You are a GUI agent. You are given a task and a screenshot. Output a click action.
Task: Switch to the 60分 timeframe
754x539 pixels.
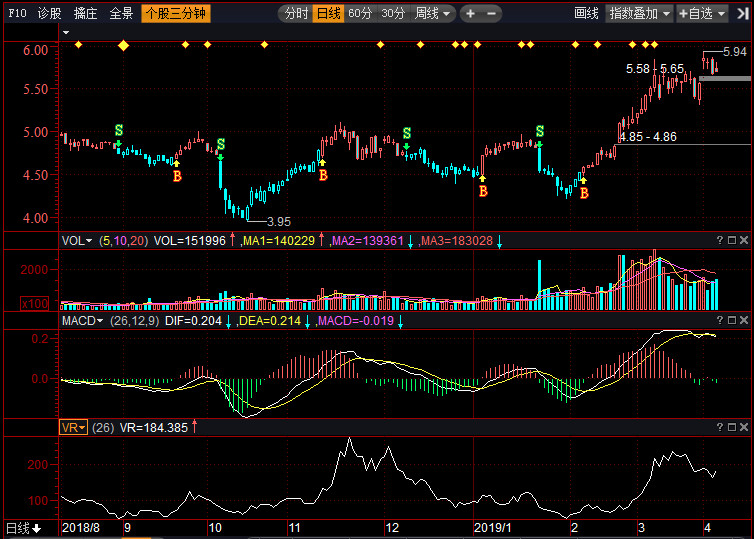point(360,13)
